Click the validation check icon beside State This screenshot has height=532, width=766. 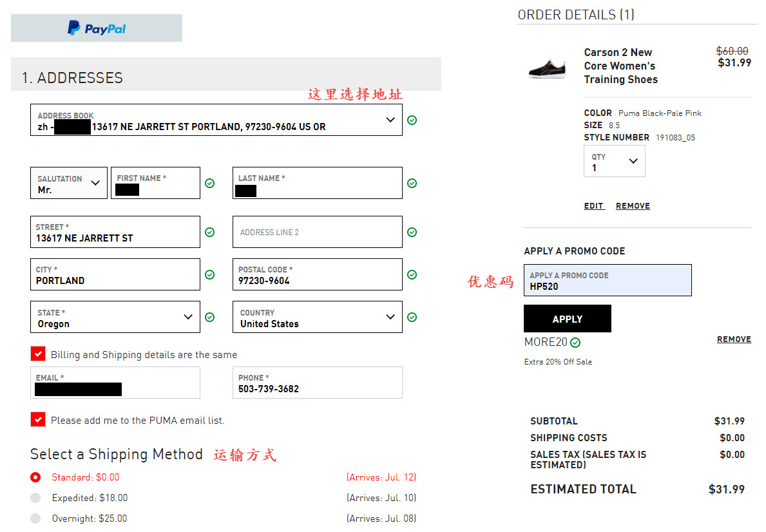coord(209,317)
